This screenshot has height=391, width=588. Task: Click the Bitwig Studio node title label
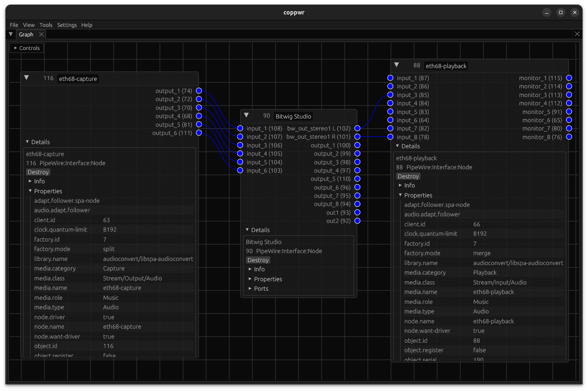pos(293,116)
